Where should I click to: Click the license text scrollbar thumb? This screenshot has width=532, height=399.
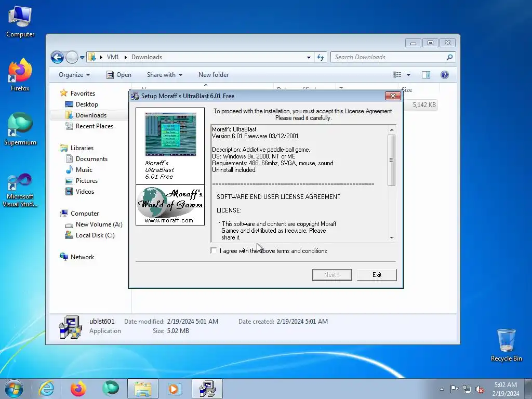point(392,160)
